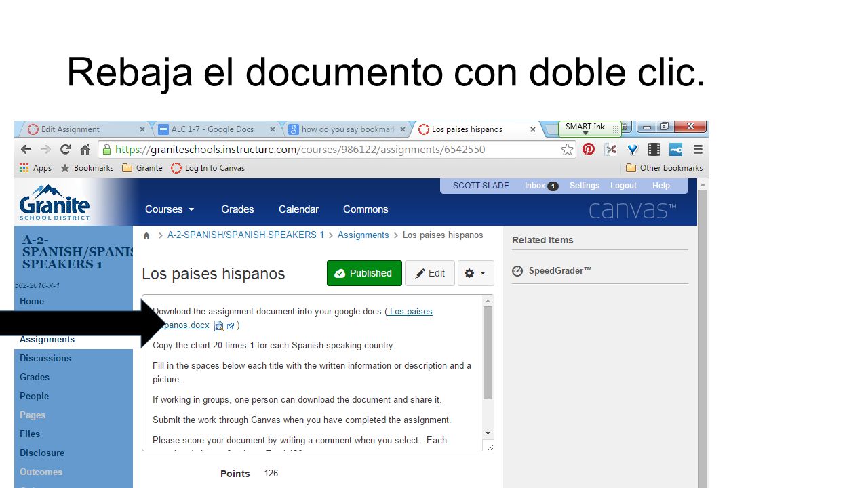The width and height of the screenshot is (868, 488).
Task: Go back with browser back arrow
Action: (26, 150)
